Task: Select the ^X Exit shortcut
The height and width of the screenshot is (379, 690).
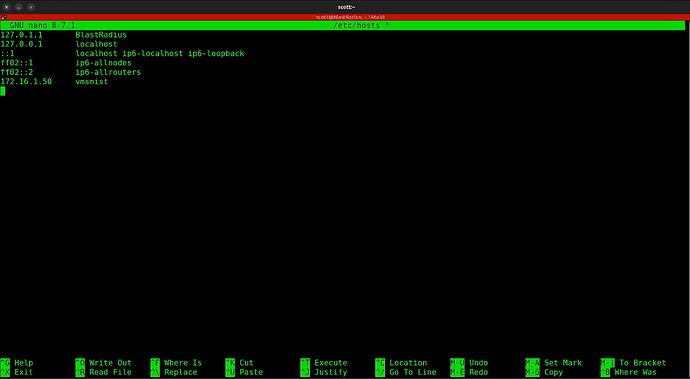Action: point(17,372)
